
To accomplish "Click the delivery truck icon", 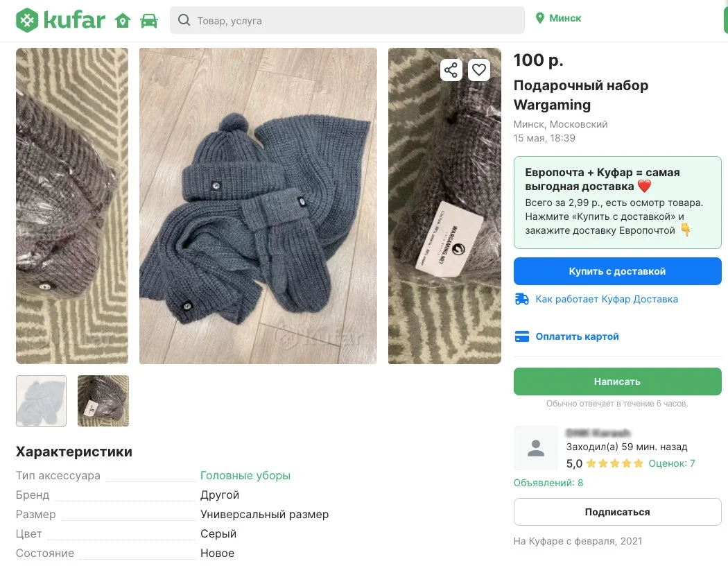I will (522, 299).
